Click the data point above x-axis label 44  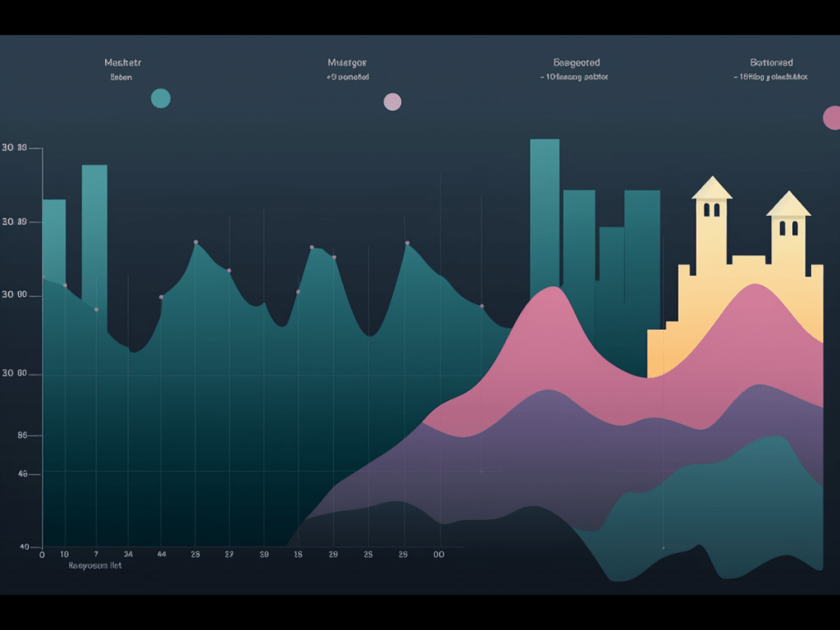pyautogui.click(x=162, y=297)
